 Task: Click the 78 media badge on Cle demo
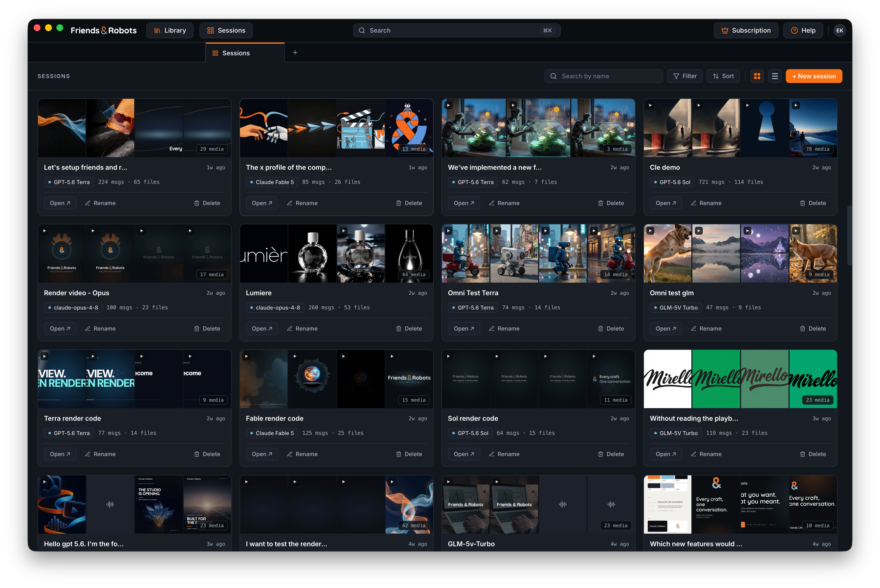(817, 149)
